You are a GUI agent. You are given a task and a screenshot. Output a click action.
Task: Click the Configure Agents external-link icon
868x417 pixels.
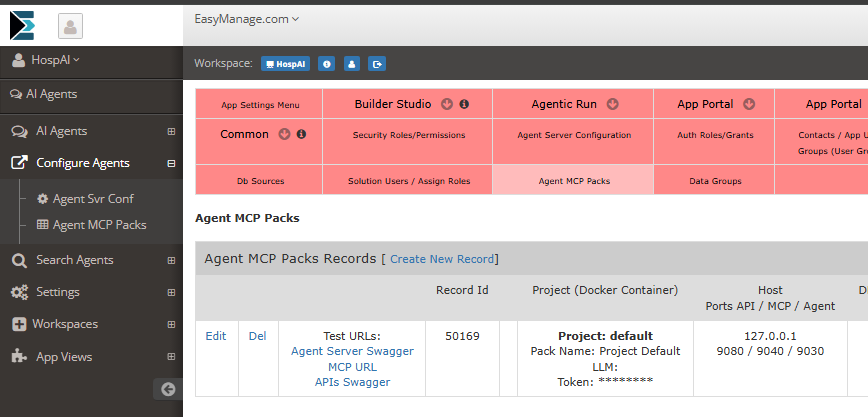(x=19, y=163)
